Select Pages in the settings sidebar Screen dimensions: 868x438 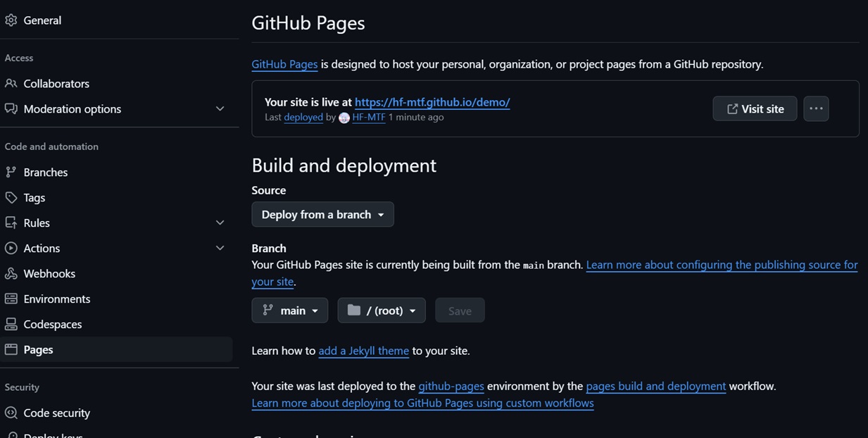39,350
